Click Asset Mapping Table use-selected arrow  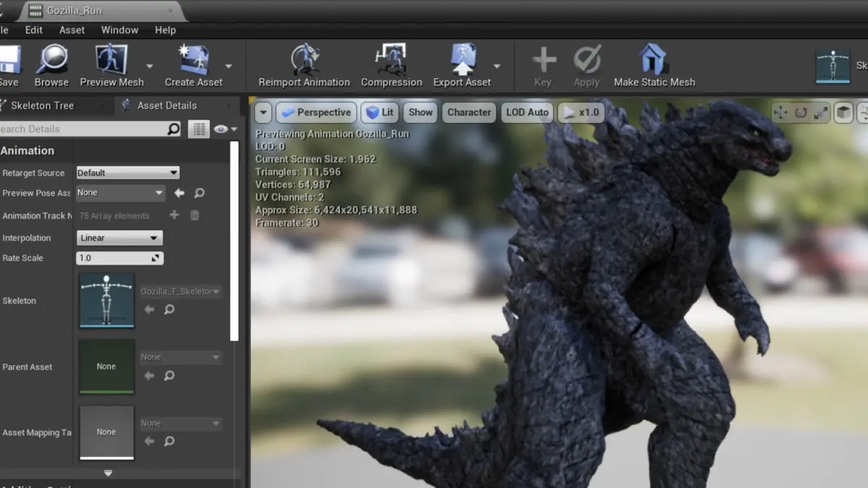(150, 441)
